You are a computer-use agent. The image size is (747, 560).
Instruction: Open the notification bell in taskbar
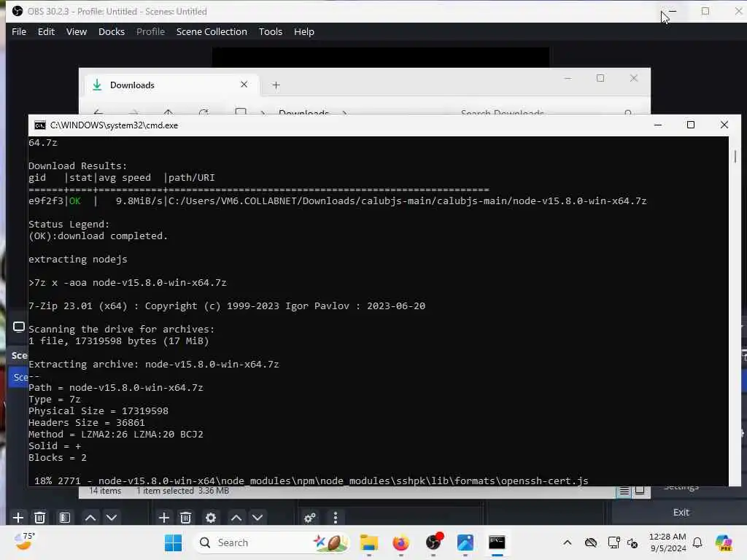click(x=697, y=542)
